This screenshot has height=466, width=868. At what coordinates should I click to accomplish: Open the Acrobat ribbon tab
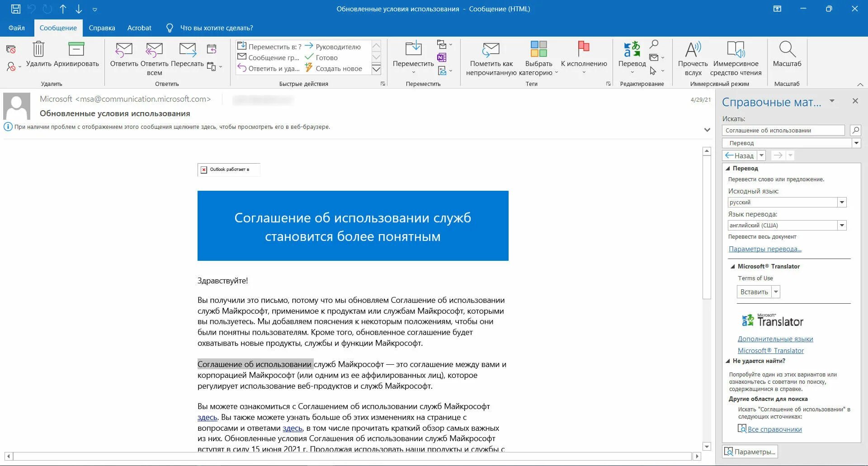click(x=139, y=28)
